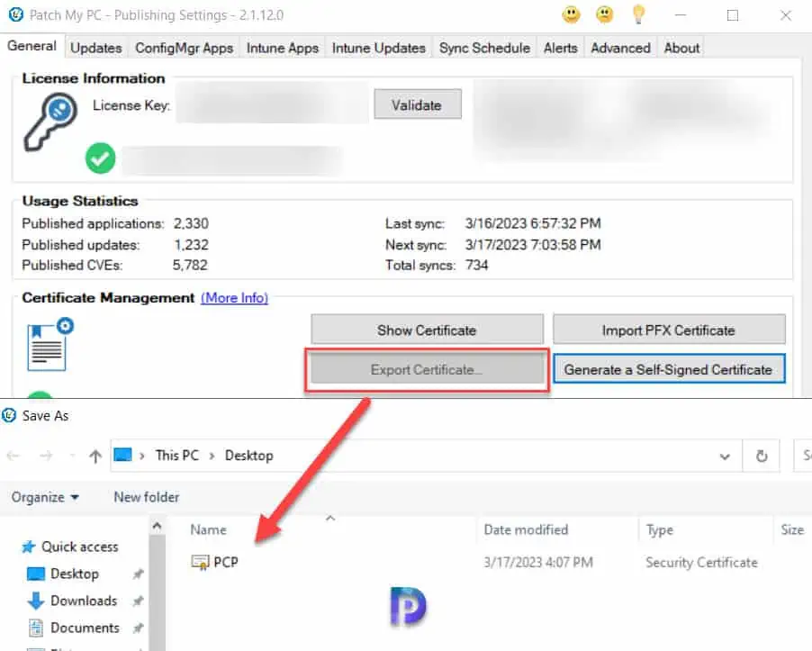This screenshot has width=812, height=651.
Task: Sort by Size column header
Action: 792,529
